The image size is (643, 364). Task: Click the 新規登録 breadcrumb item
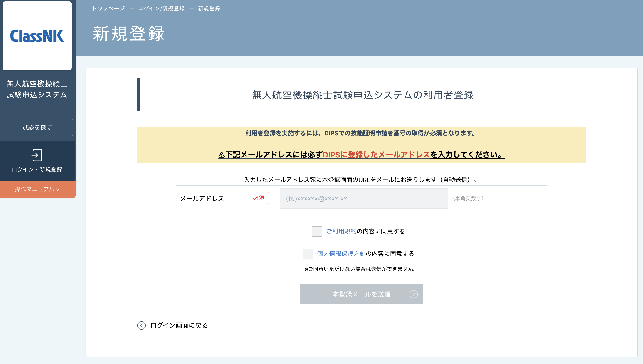click(x=209, y=9)
